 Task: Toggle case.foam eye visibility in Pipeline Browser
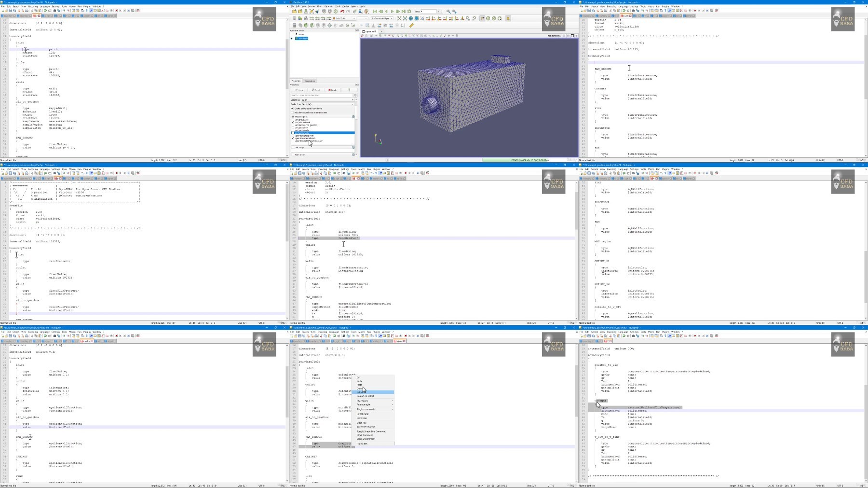point(292,38)
